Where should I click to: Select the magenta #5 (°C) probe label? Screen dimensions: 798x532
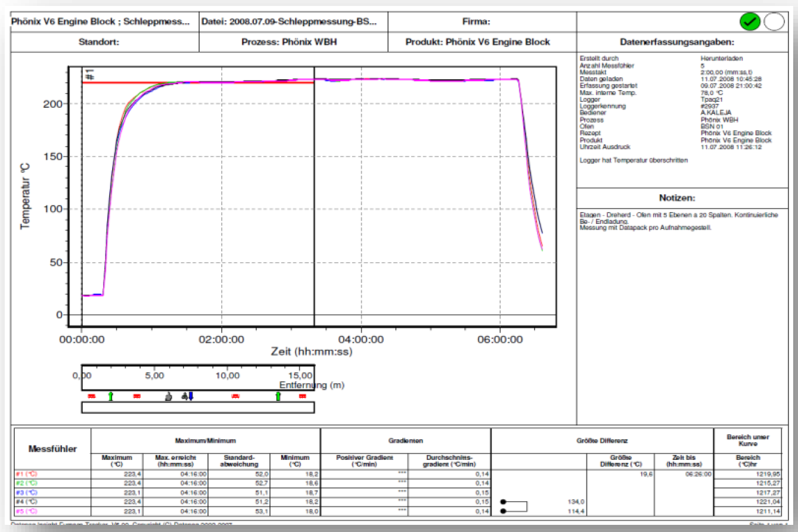click(26, 511)
